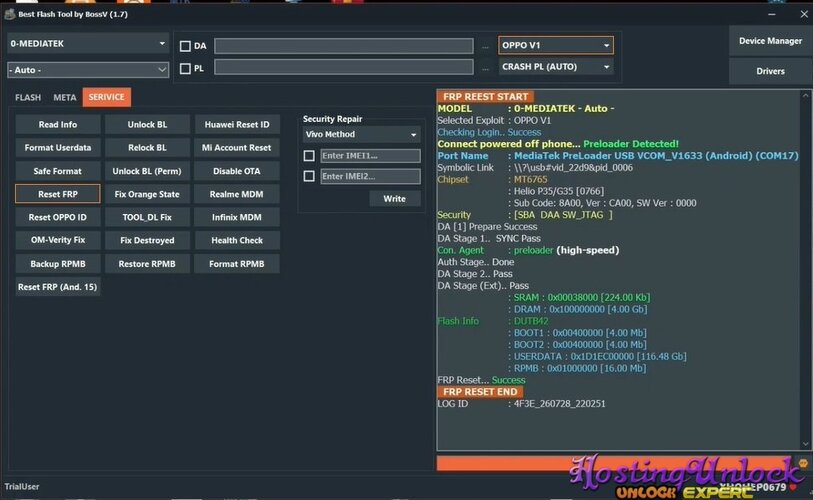
Task: Click the Reset FRP button
Action: [x=58, y=194]
